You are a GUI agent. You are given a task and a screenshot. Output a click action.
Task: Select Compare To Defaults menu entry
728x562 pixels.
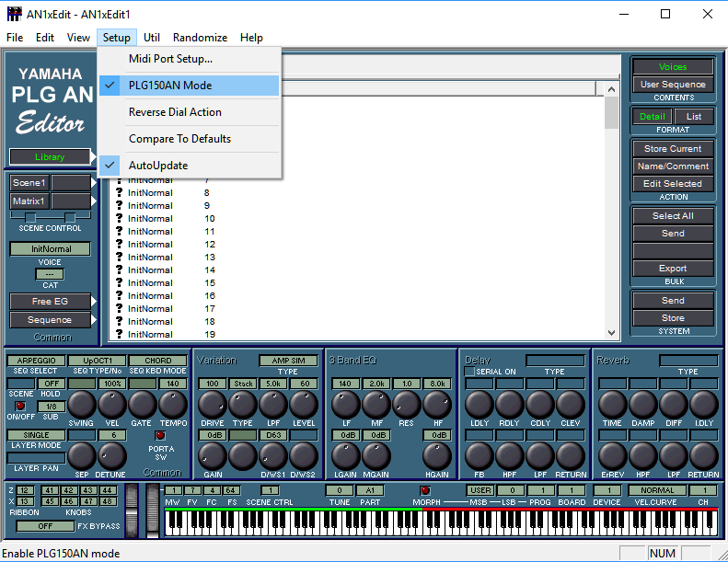179,139
